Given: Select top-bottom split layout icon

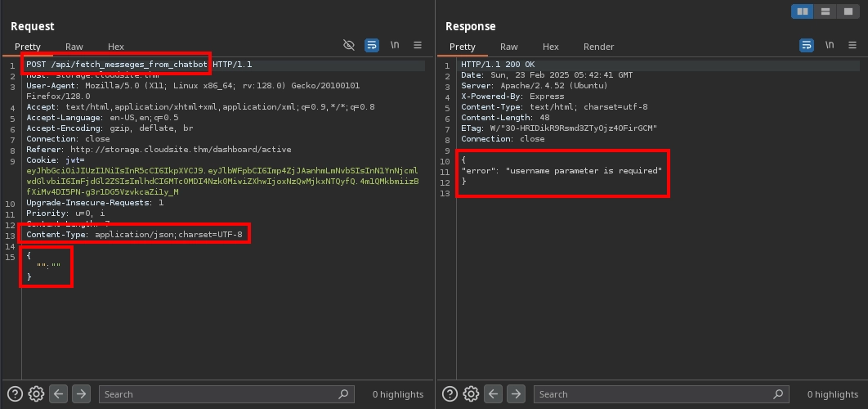Looking at the screenshot, I should tap(826, 11).
